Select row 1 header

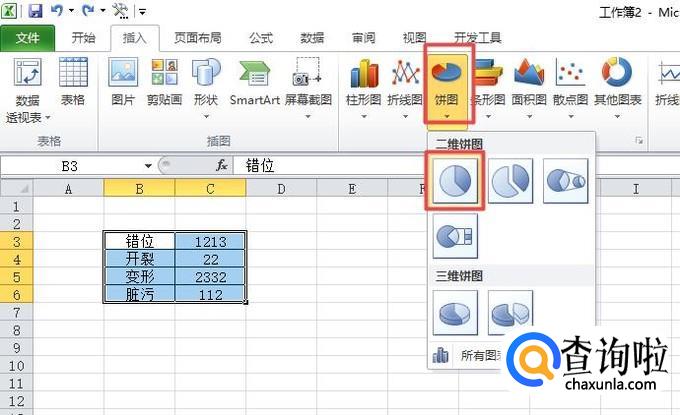click(16, 206)
